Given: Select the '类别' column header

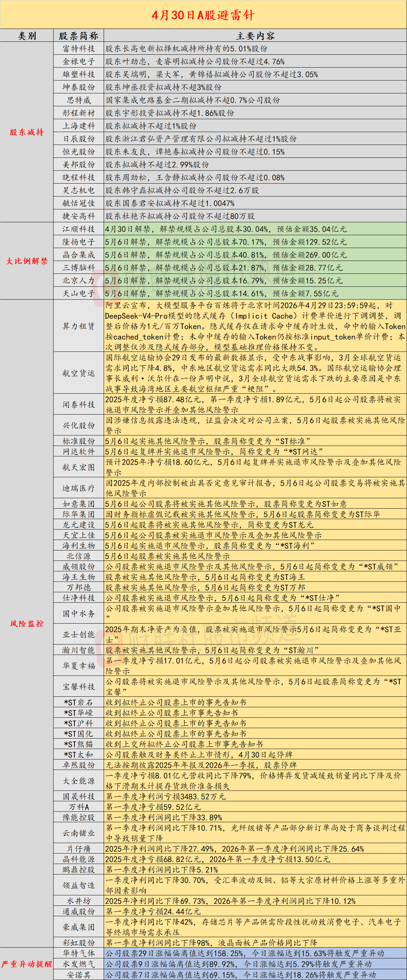Looking at the screenshot, I should 26,36.
